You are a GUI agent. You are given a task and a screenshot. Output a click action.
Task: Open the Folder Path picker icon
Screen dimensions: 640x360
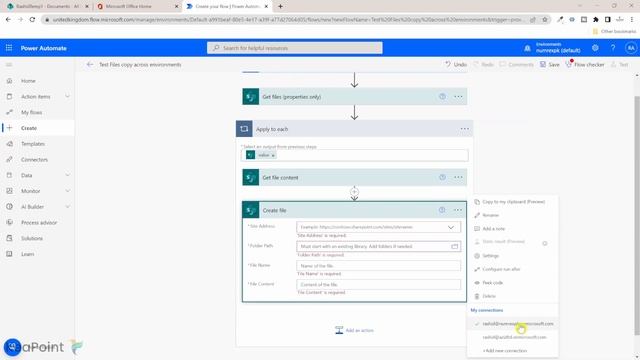[x=454, y=246]
